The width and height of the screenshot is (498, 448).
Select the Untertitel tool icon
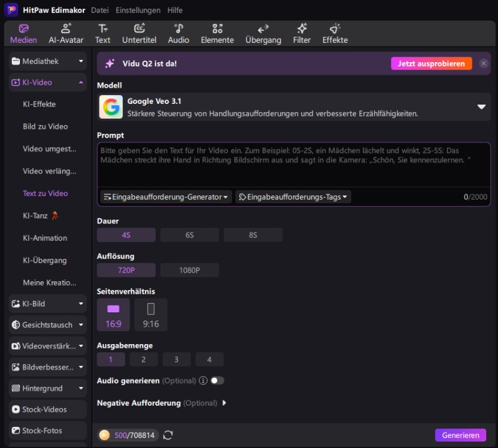[139, 34]
